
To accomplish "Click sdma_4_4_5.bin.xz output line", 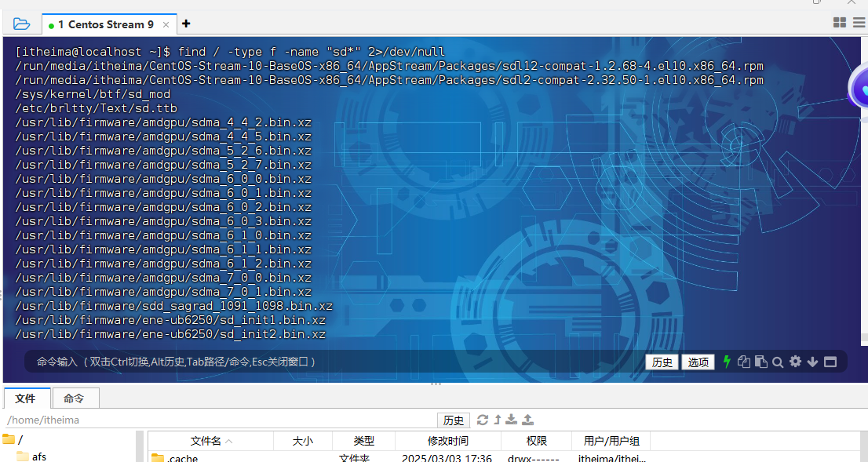I will [163, 136].
